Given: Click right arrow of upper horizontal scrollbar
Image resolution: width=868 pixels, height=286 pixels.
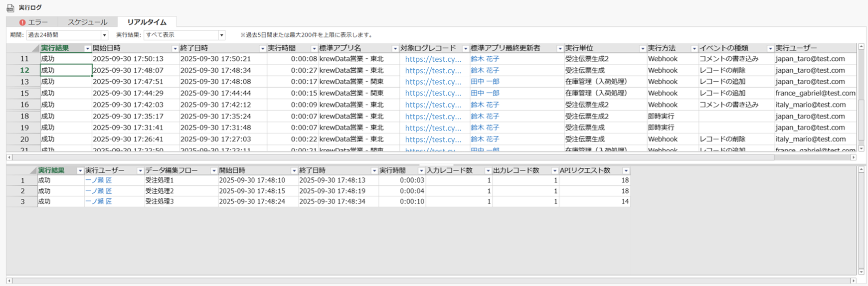Looking at the screenshot, I should click(x=853, y=157).
